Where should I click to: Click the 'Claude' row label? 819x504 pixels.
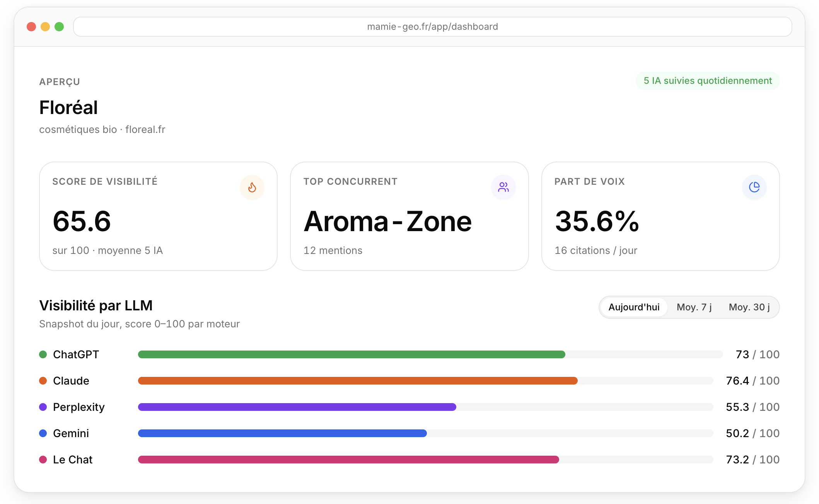click(71, 381)
